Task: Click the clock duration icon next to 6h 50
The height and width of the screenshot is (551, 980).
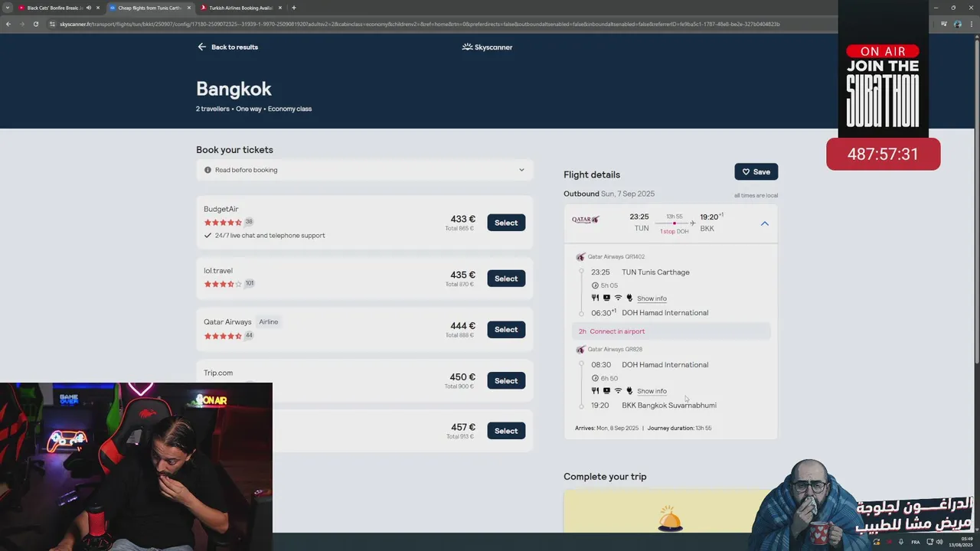Action: pyautogui.click(x=595, y=378)
